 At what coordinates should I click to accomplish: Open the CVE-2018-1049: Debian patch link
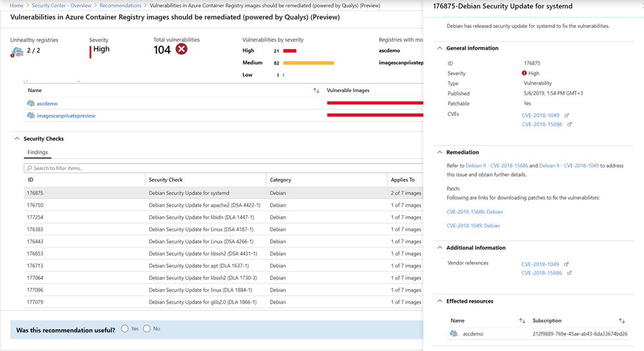click(x=473, y=226)
